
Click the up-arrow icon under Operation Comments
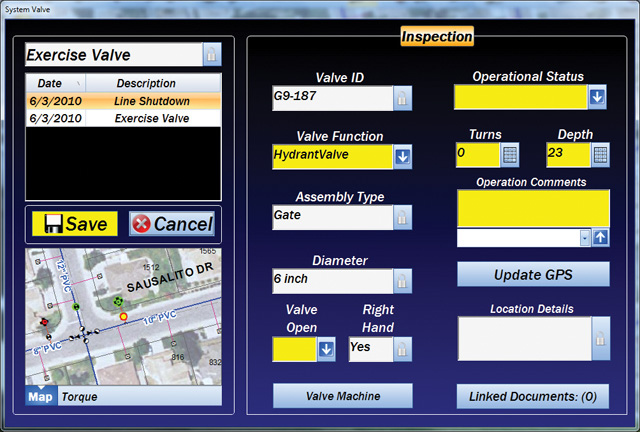tap(600, 238)
